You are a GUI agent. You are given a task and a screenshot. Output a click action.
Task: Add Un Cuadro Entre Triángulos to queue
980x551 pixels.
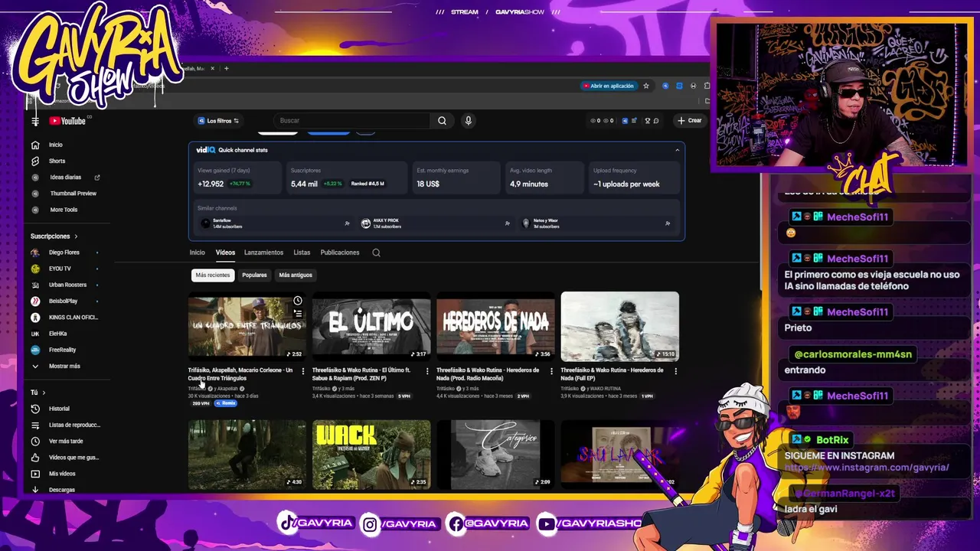[298, 313]
